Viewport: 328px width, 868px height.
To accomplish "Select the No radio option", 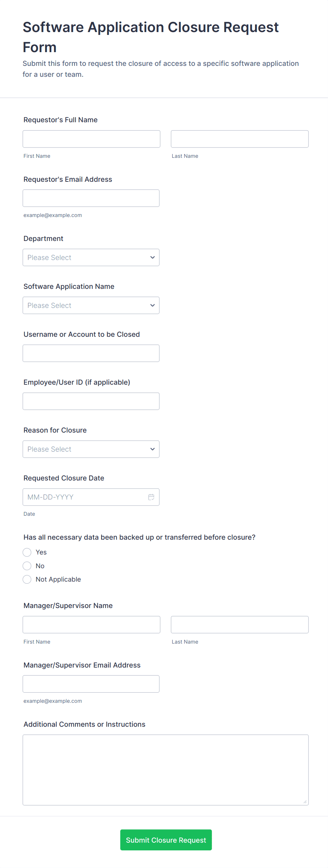I will pos(27,566).
